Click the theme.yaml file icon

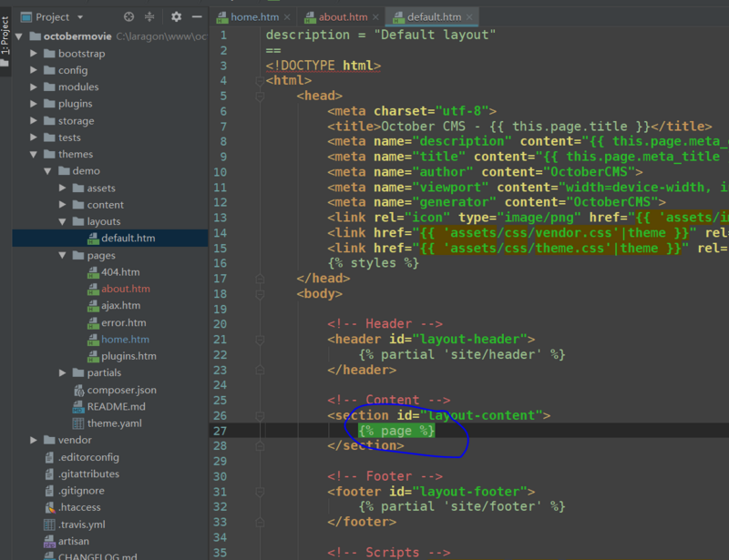tap(78, 423)
